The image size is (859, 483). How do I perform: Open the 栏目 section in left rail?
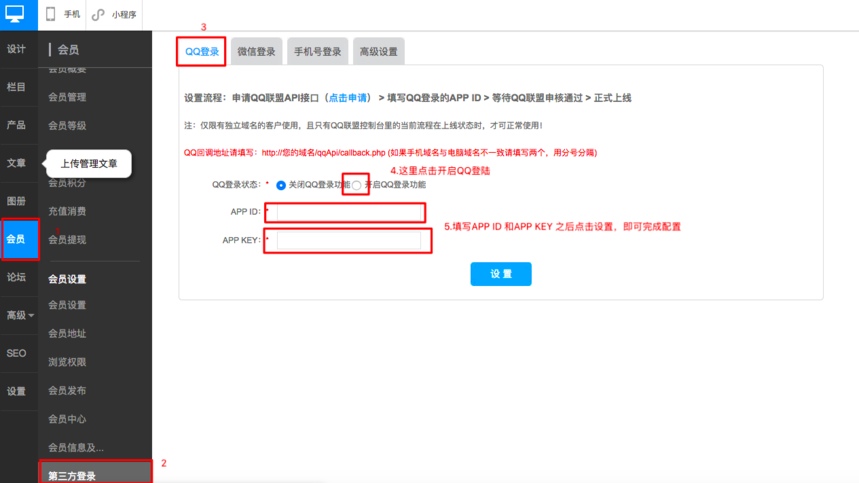point(16,87)
